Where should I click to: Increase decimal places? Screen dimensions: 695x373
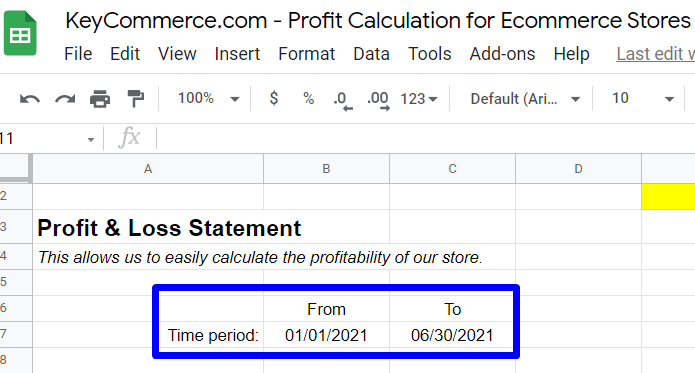pos(378,101)
